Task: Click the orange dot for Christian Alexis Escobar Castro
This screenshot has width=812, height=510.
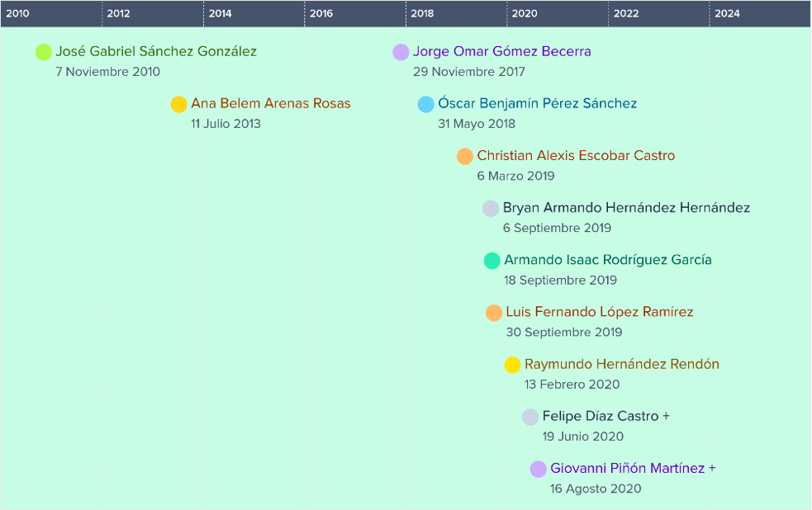Action: coord(464,156)
